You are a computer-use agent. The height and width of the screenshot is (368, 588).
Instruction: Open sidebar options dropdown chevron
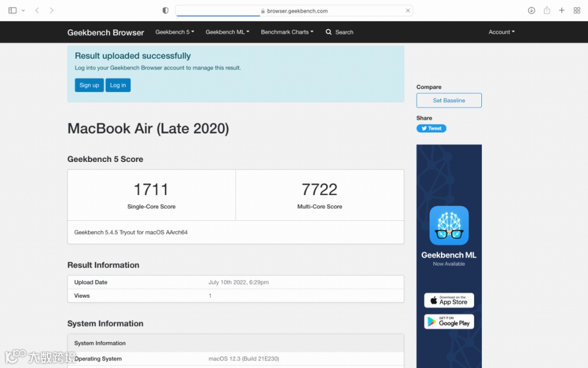tap(23, 10)
